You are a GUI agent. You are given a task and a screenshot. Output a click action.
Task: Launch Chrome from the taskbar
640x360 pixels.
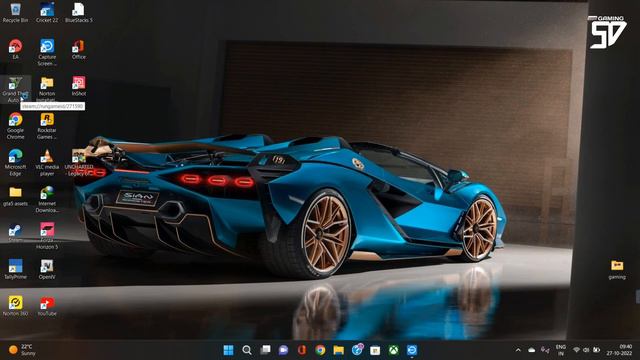click(320, 350)
